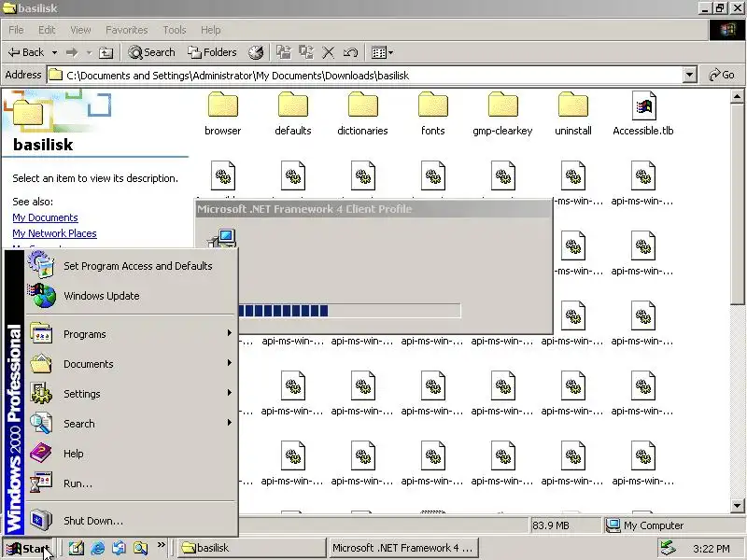Viewport: 747px width, 560px height.
Task: Toggle the Folders pane button
Action: click(212, 52)
